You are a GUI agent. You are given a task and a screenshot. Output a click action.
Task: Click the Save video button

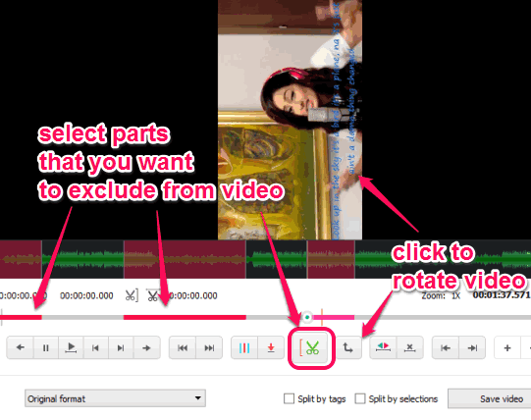click(x=490, y=398)
